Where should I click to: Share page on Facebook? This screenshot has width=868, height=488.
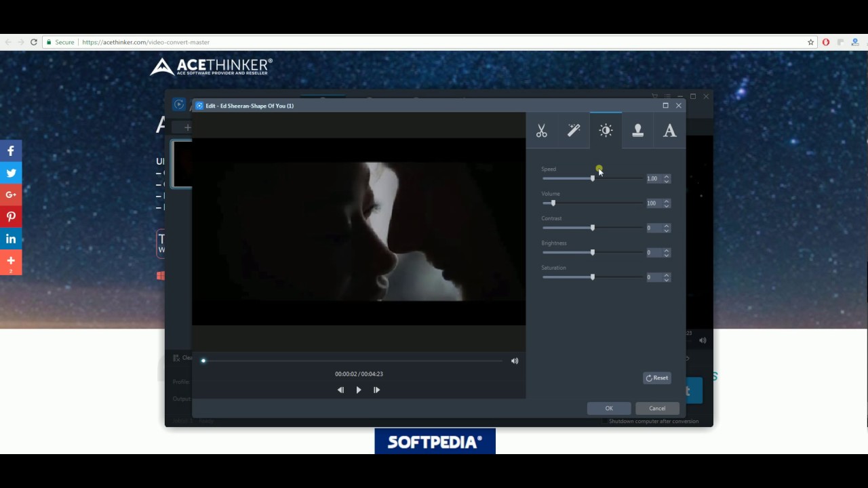(x=11, y=151)
